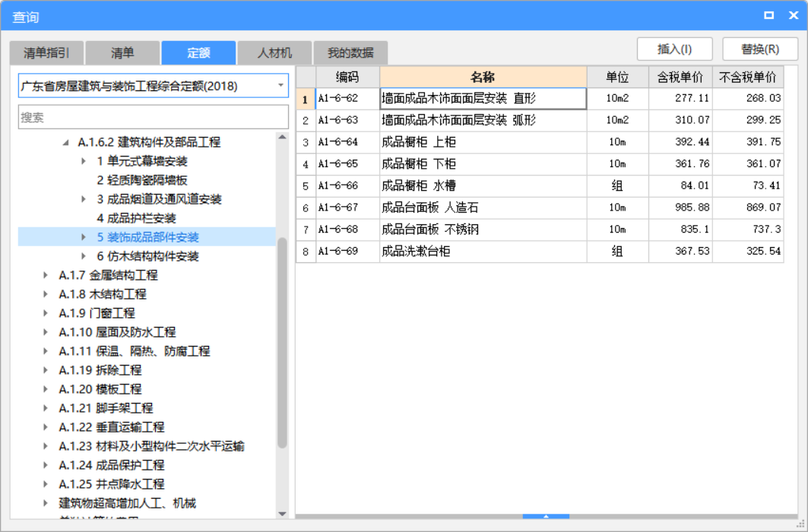Viewport: 808px width, 532px height.
Task: Expand the A.1.20 模板工程 arrow
Action: coord(46,389)
